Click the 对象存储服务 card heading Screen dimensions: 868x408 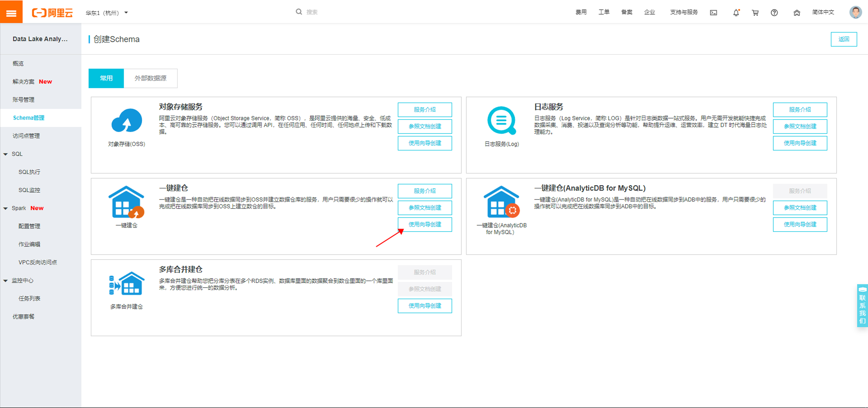[181, 107]
